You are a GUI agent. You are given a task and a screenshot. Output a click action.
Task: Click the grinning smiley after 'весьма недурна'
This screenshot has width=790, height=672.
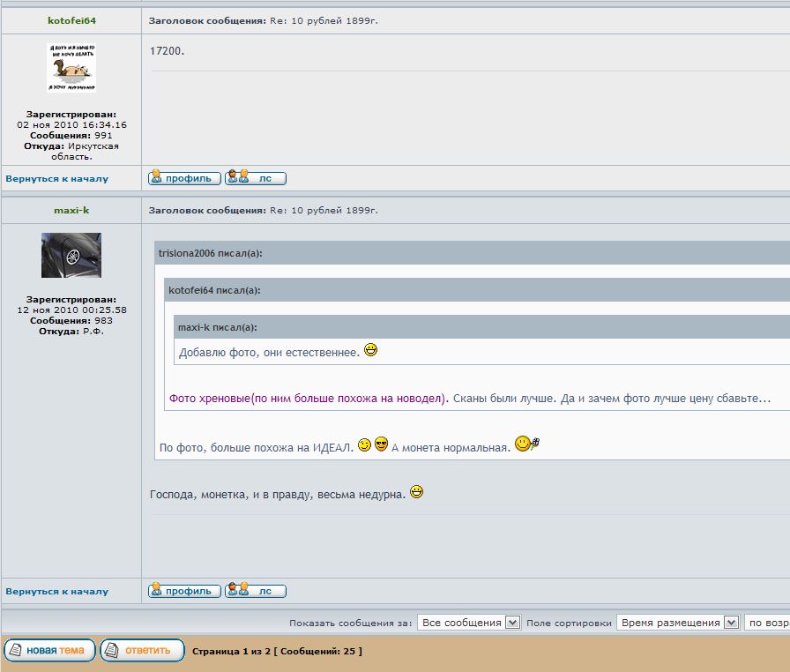(417, 493)
